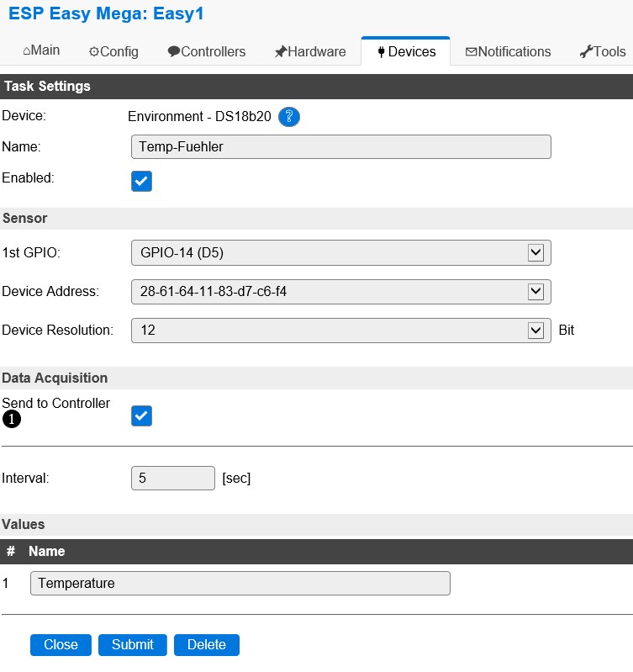Click the black circled number 1 controller icon
Screen dimensions: 633x672
click(x=12, y=420)
